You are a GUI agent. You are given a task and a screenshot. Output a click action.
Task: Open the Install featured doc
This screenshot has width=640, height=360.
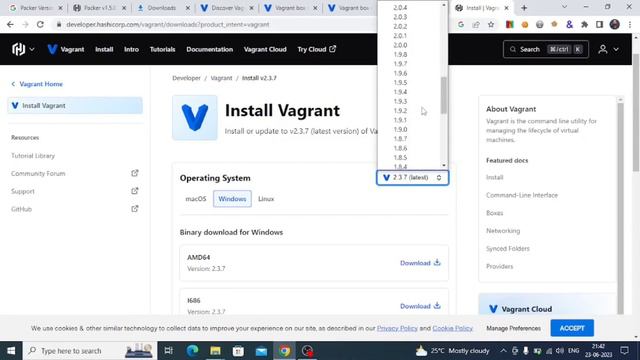click(495, 177)
